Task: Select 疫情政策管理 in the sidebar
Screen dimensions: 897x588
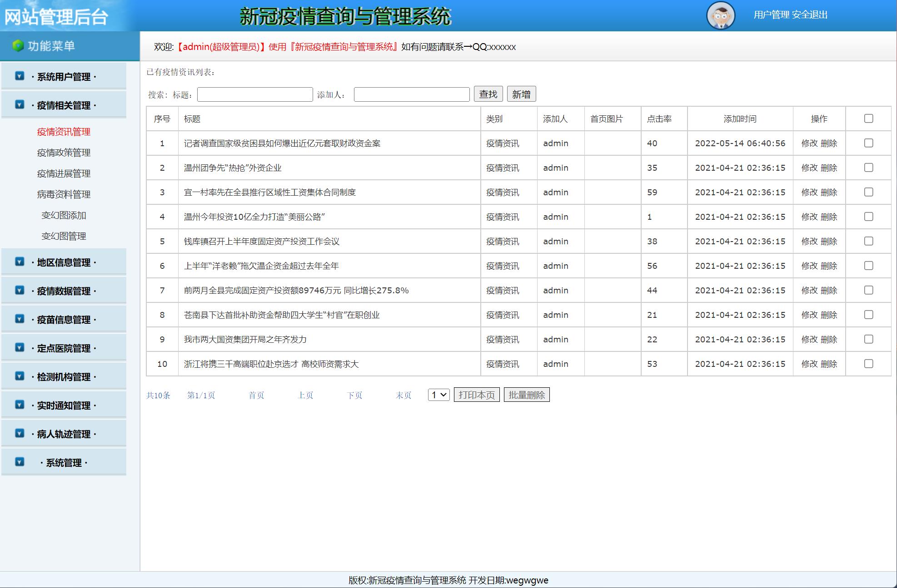Action: (x=64, y=153)
